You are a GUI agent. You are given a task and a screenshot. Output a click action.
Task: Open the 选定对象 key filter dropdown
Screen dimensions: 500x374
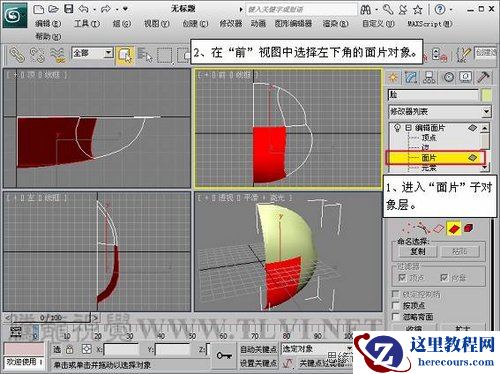[349, 349]
